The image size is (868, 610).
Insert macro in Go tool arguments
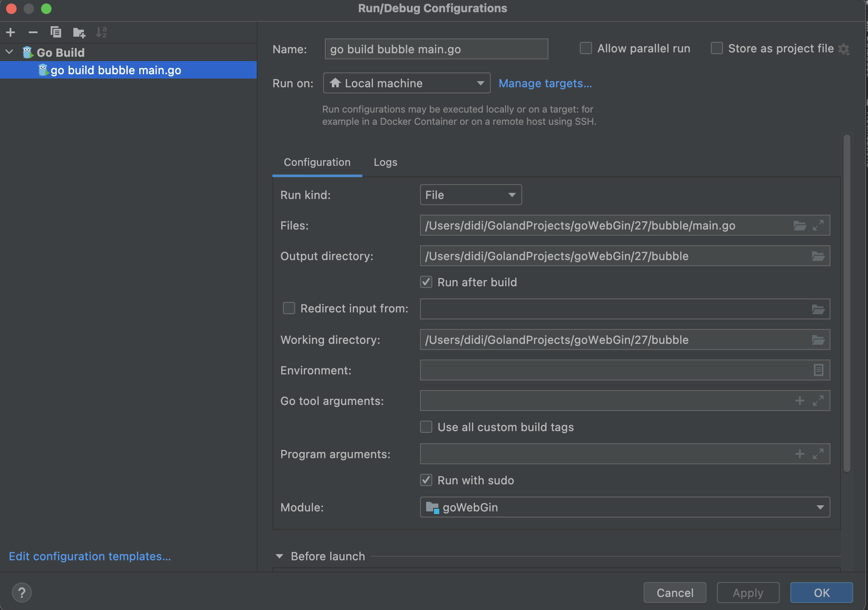coord(800,401)
